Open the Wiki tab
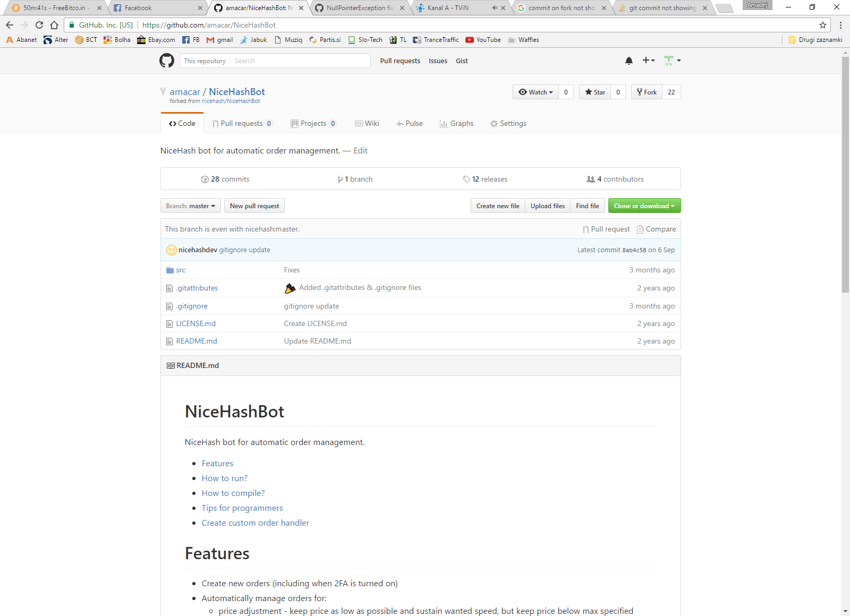 [x=367, y=123]
